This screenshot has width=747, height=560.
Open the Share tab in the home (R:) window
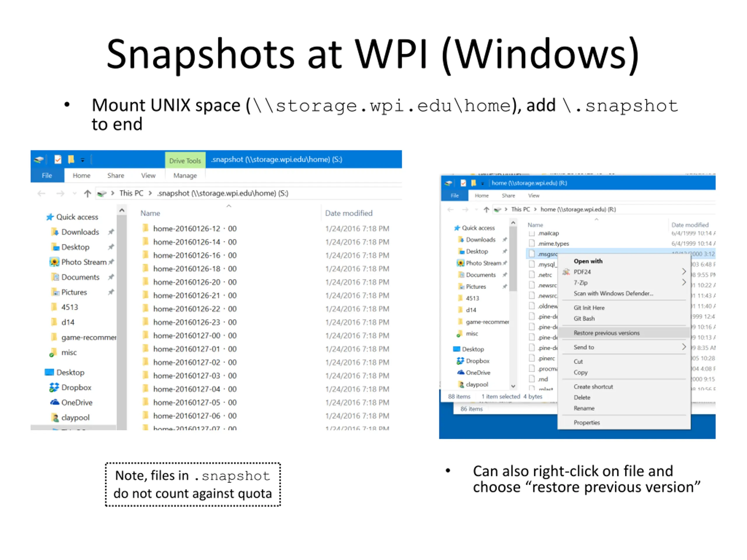pyautogui.click(x=508, y=196)
